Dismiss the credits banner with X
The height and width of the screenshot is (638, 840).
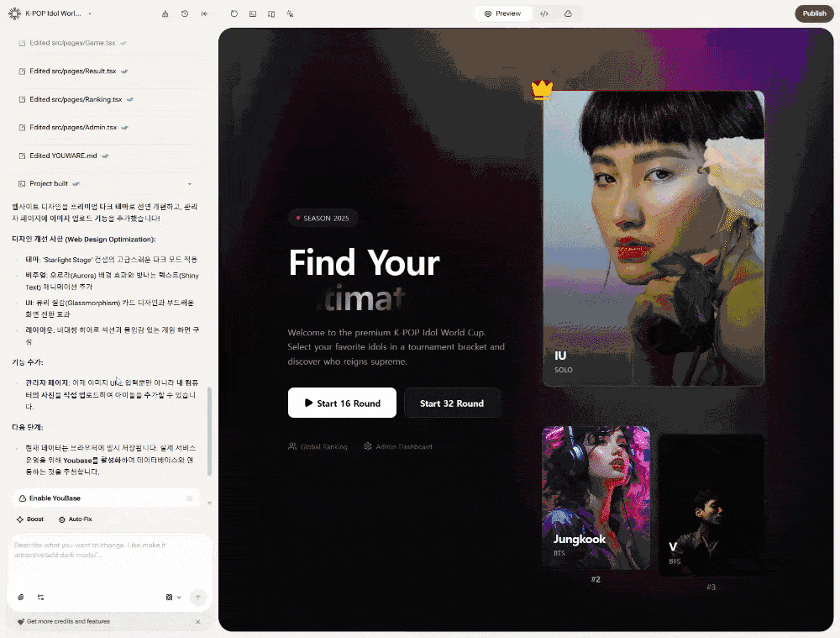coord(197,621)
